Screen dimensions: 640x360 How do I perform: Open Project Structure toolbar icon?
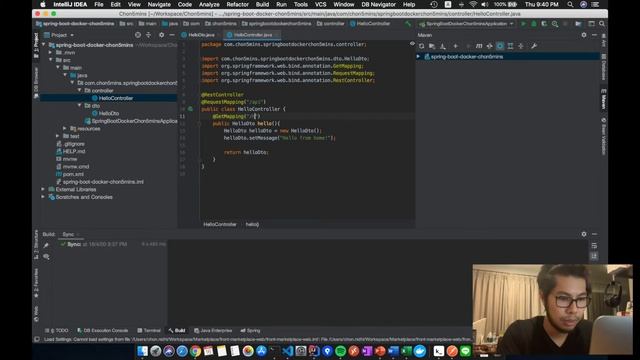[578, 24]
